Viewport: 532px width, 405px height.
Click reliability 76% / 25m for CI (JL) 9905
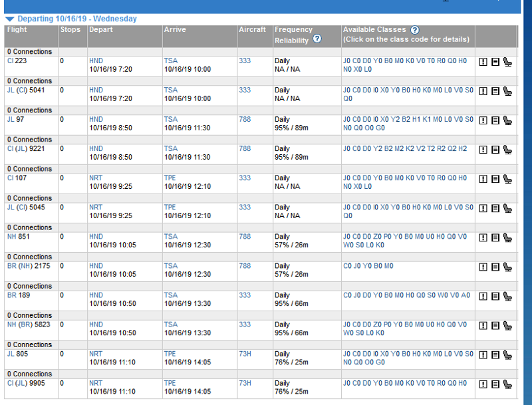tap(291, 392)
